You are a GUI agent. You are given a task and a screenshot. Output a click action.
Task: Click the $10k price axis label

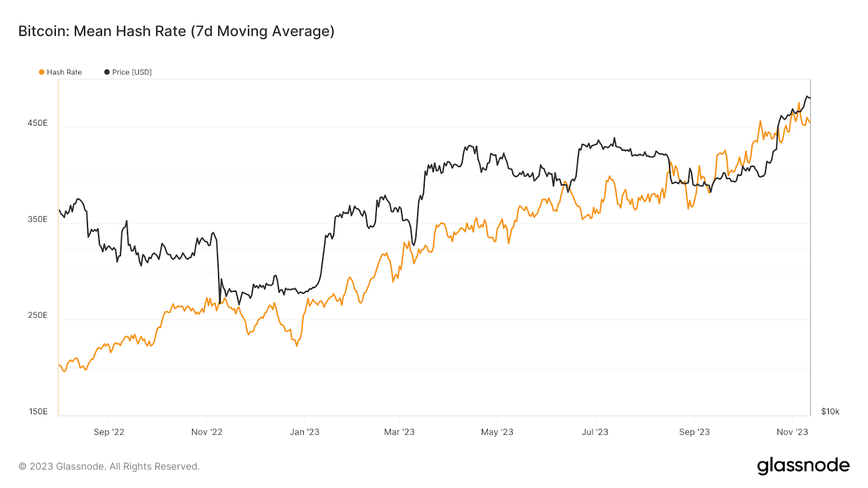830,411
